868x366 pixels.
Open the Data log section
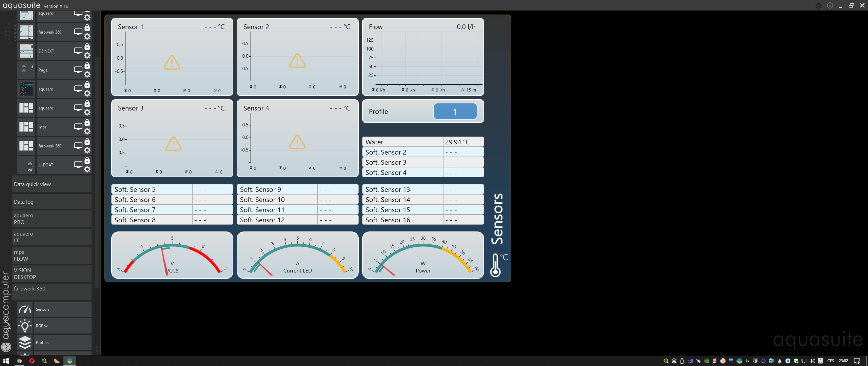pyautogui.click(x=52, y=202)
